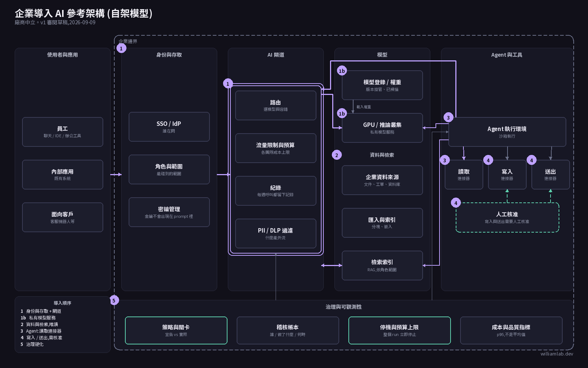Screen dimensions: 588x368
Task: Click the 面向客戶 box
Action: (x=62, y=217)
